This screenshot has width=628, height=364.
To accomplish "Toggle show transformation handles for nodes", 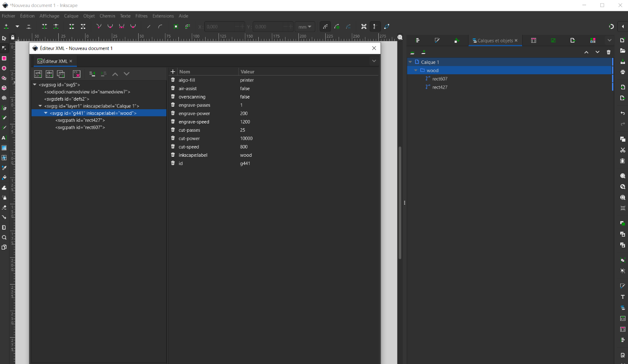I will point(364,26).
